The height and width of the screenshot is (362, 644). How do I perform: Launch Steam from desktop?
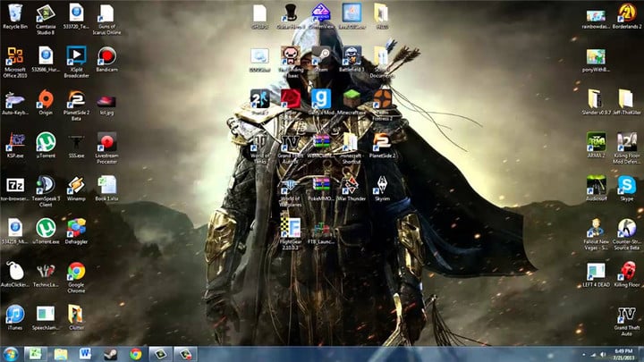(321, 59)
